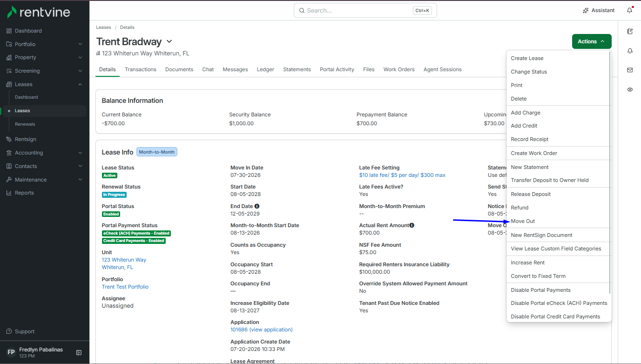Go to the Work Orders tab
The height and width of the screenshot is (364, 641).
(399, 69)
